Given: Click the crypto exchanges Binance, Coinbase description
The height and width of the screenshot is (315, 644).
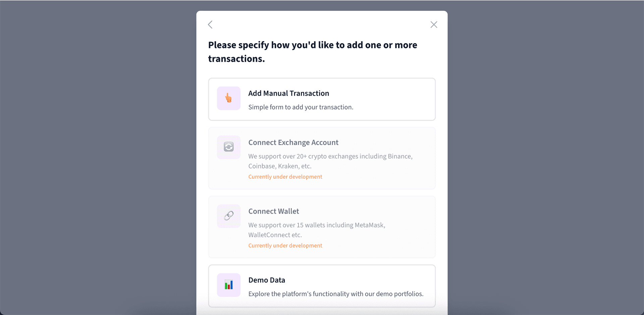Looking at the screenshot, I should point(330,161).
